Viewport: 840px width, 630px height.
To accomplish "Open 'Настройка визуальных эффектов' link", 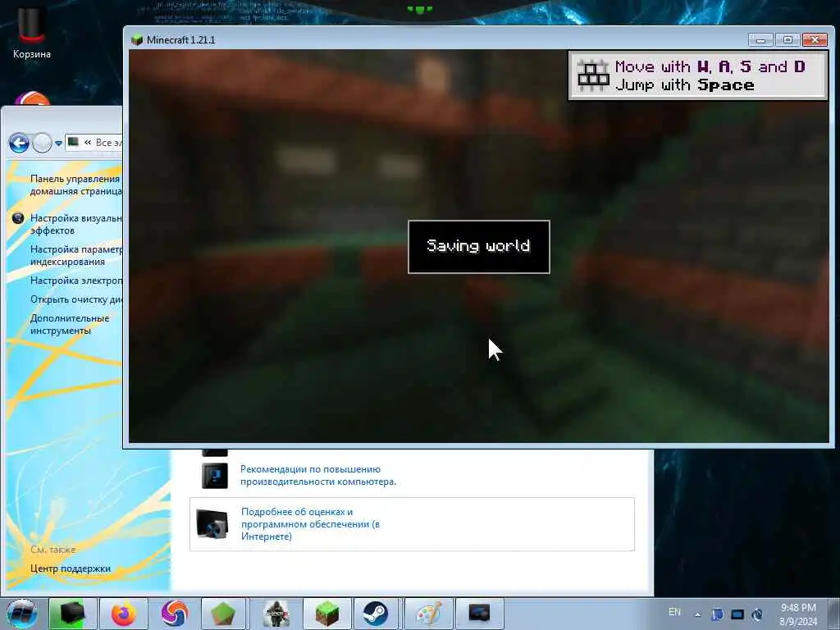I will point(76,224).
